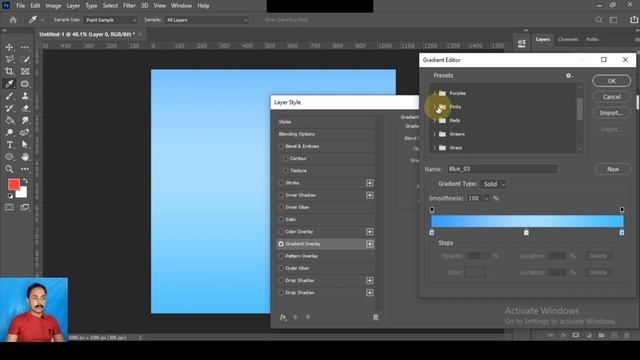Click fx icon at Layer Style bottom

[x=283, y=317]
